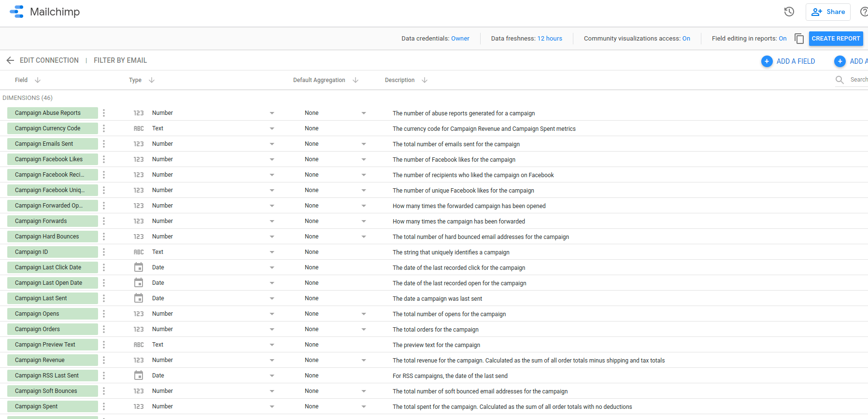868x419 pixels.
Task: Select the Campaign Soft Bounces field chip
Action: (x=53, y=391)
